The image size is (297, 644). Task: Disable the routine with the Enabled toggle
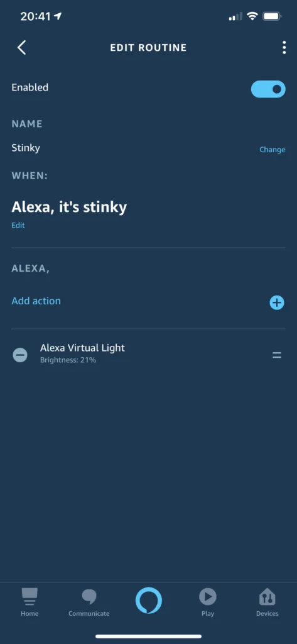click(268, 89)
